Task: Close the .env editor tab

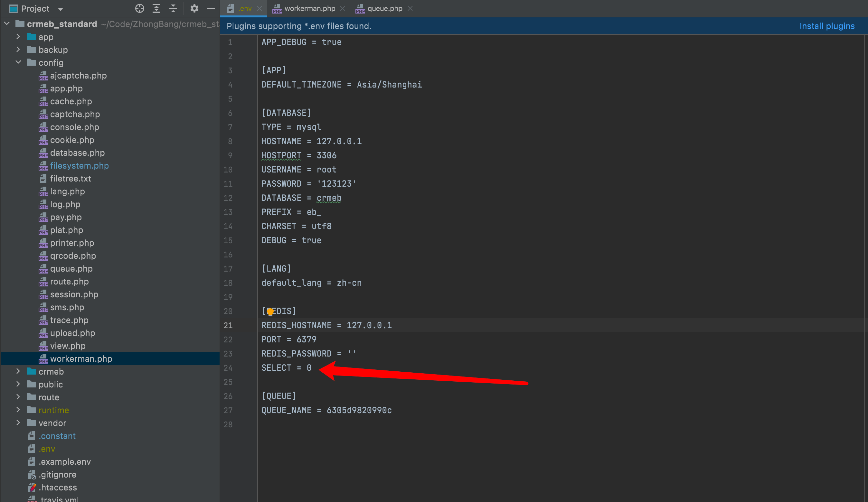Action: [259, 9]
